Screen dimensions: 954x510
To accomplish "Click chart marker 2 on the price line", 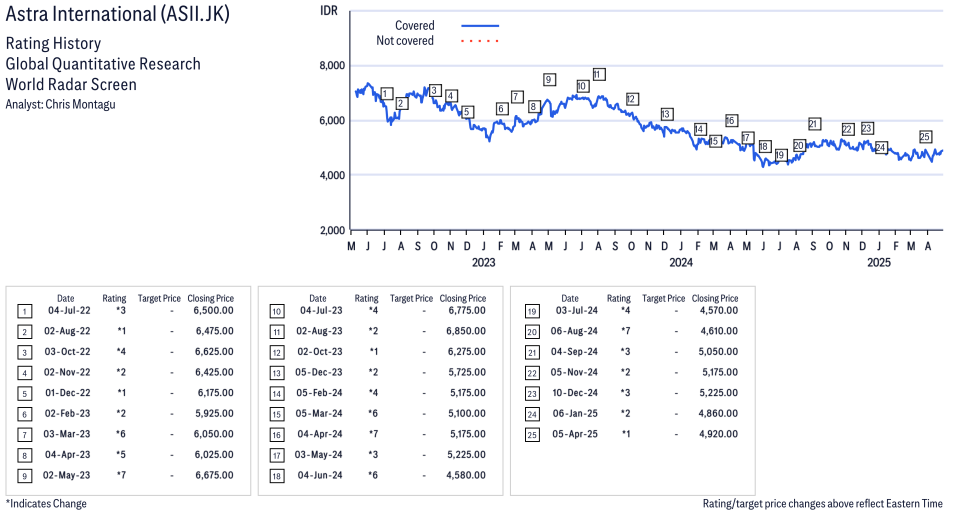I will 400,103.
